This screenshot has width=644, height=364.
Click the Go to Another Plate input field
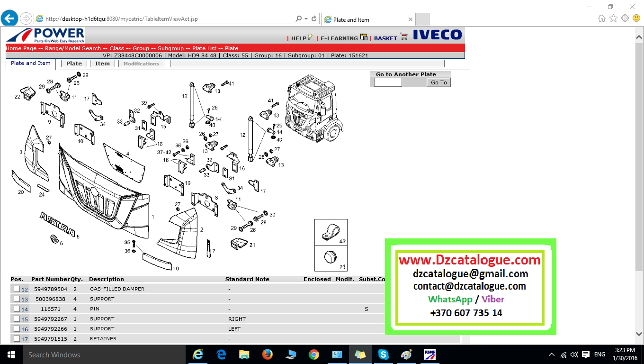388,82
